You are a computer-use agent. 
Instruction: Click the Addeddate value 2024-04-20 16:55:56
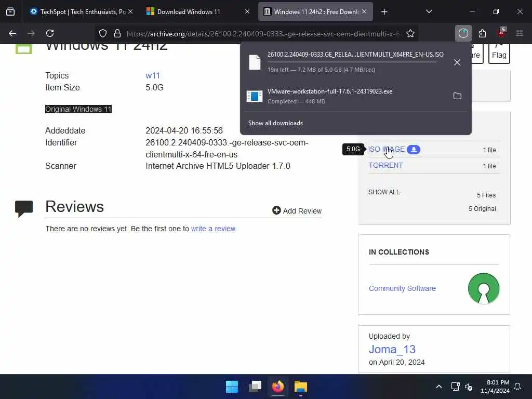coord(184,130)
